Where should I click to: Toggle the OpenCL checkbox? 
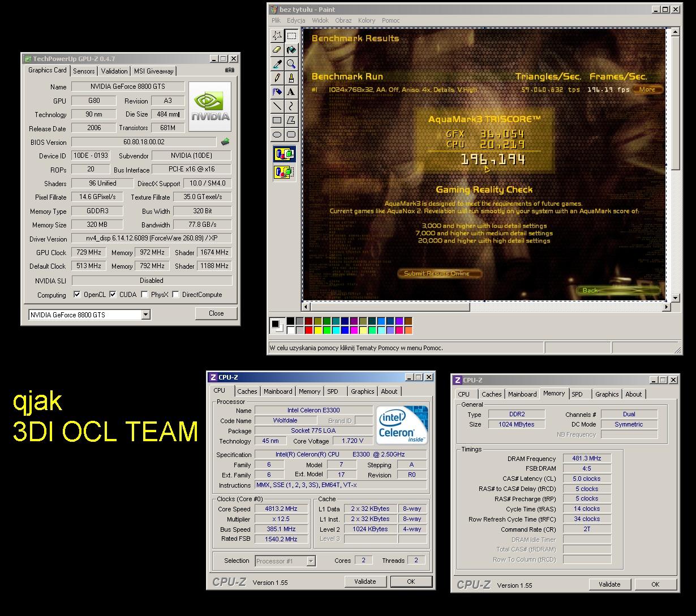click(x=77, y=295)
